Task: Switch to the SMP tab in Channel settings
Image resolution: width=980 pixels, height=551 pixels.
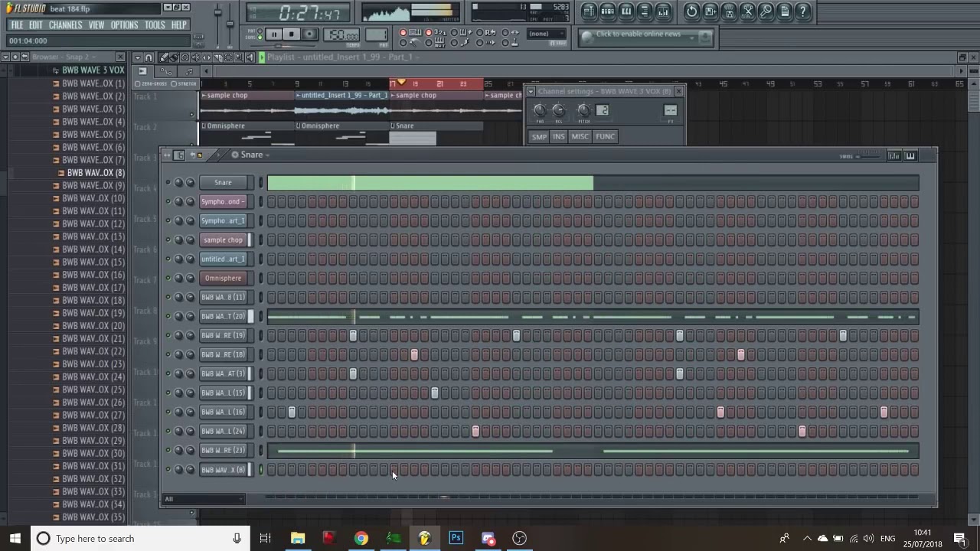Action: (x=539, y=136)
